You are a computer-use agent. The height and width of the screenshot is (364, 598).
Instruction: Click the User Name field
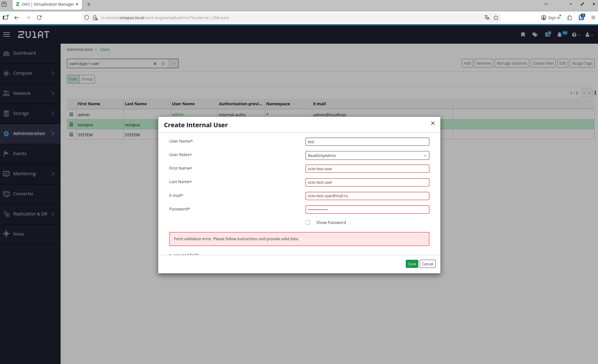pos(367,142)
